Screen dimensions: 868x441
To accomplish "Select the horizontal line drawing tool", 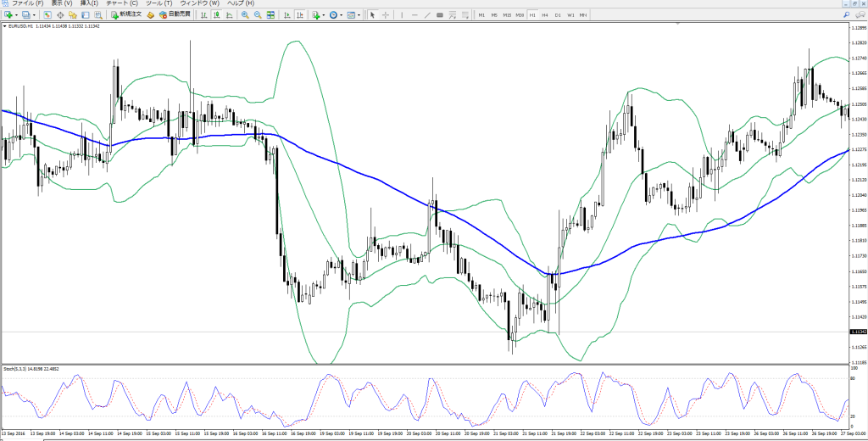I will (x=415, y=15).
